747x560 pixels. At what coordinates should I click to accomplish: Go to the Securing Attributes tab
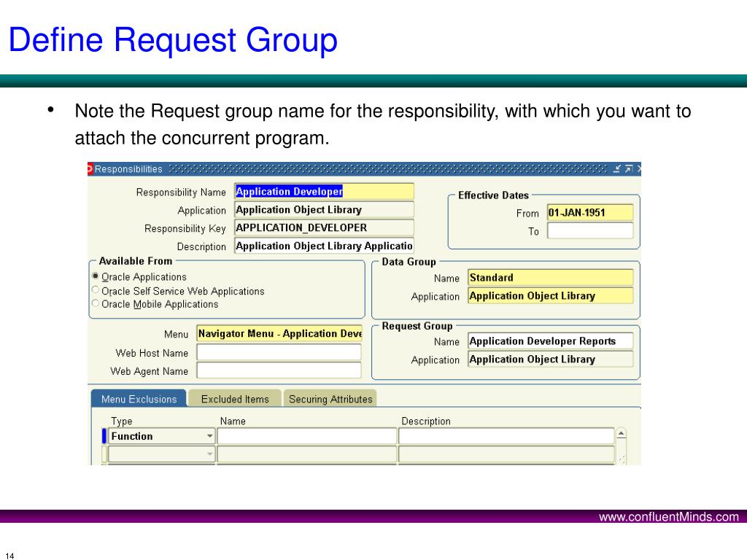pos(330,399)
